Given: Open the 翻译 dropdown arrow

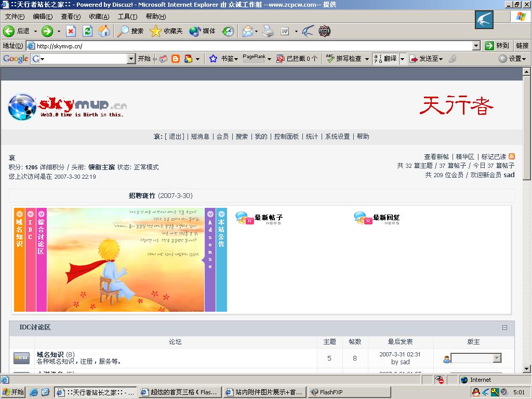Looking at the screenshot, I should pos(403,59).
